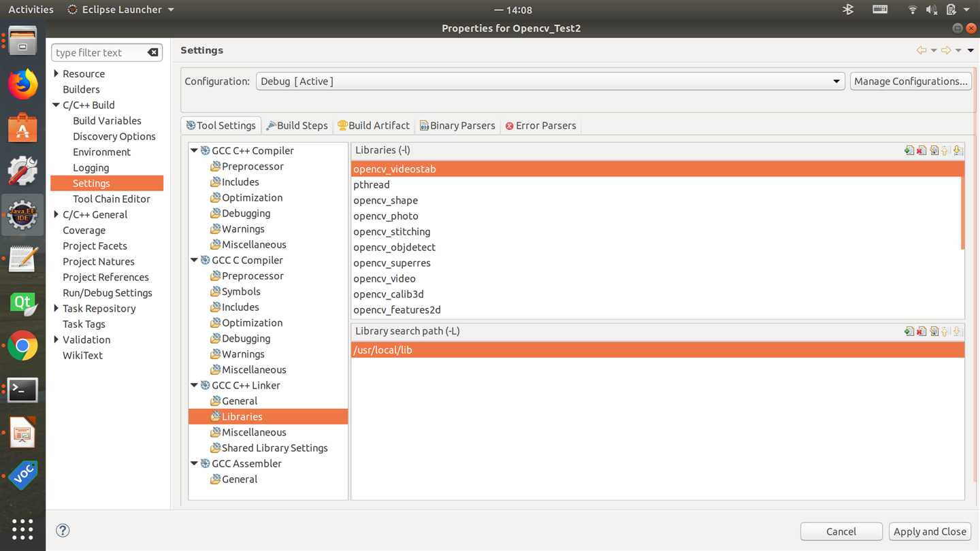Switch to the Build Artifact tab
980x551 pixels.
click(x=374, y=125)
